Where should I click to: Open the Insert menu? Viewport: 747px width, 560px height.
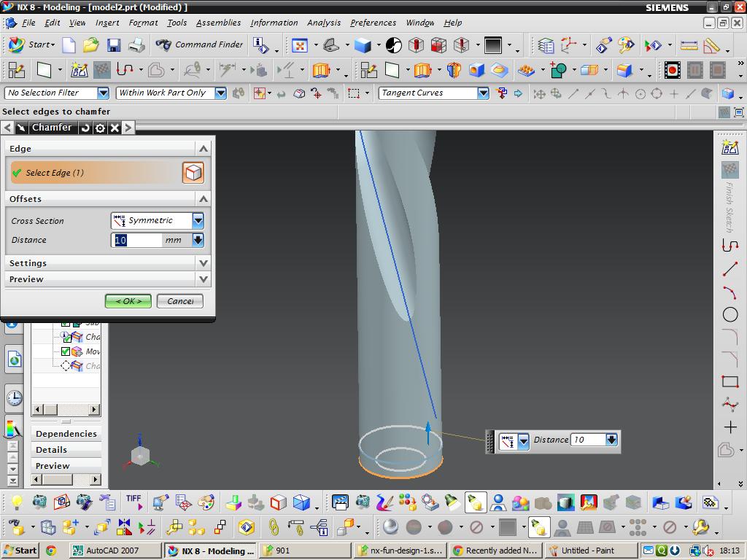click(x=107, y=23)
